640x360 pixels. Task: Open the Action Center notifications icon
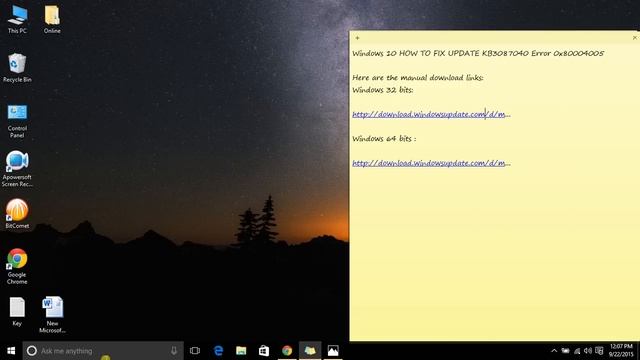pyautogui.click(x=599, y=351)
